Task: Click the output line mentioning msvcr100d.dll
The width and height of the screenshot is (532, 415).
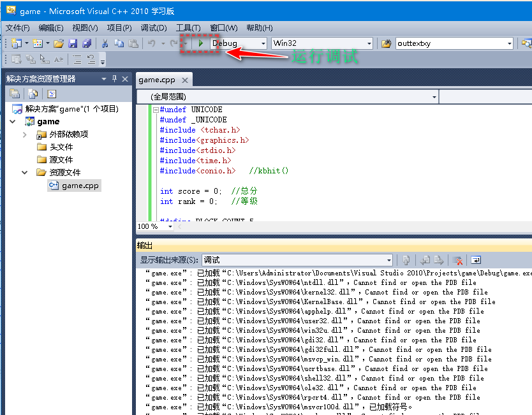Action: point(279,407)
